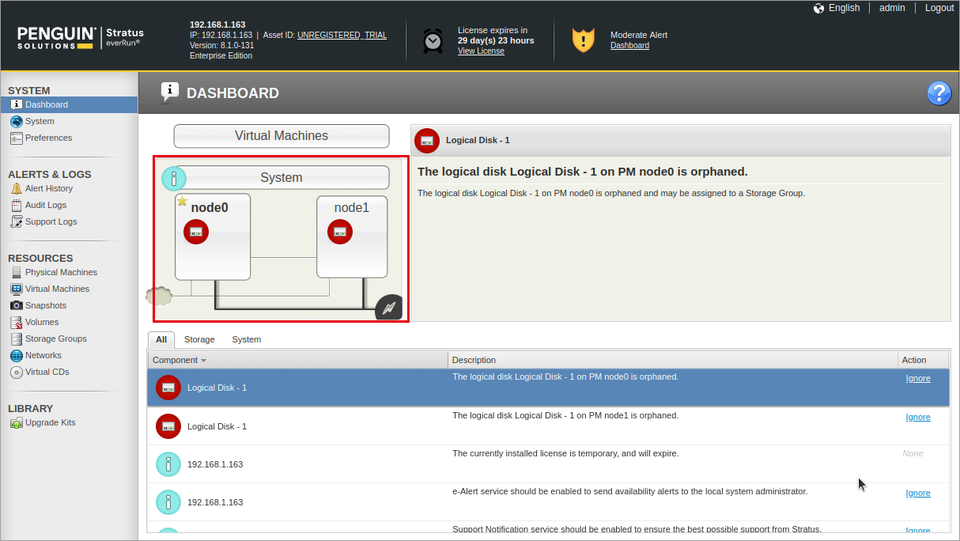Click node0 red disk alert icon

pyautogui.click(x=196, y=232)
